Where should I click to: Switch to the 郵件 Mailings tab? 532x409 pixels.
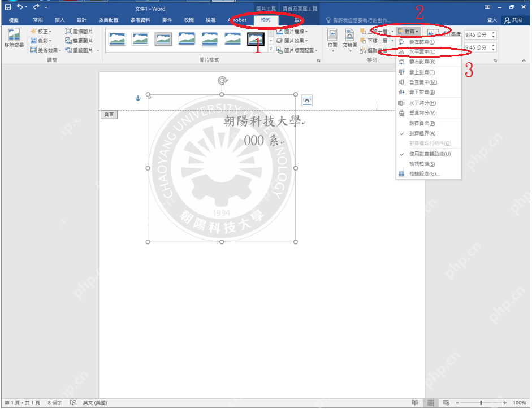click(167, 20)
